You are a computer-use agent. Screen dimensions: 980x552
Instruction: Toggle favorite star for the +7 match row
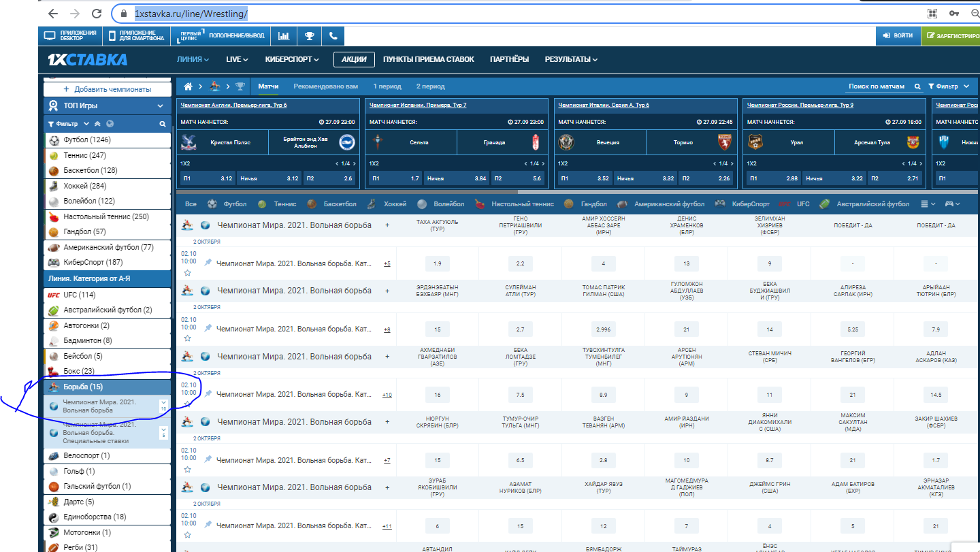[187, 469]
